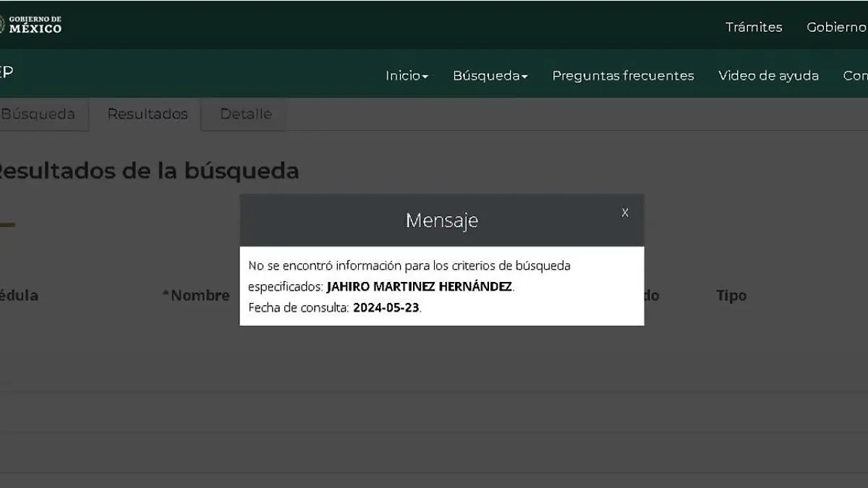Click the consultation date 2024-05-23
Image resolution: width=868 pixels, height=488 pixels.
[386, 308]
